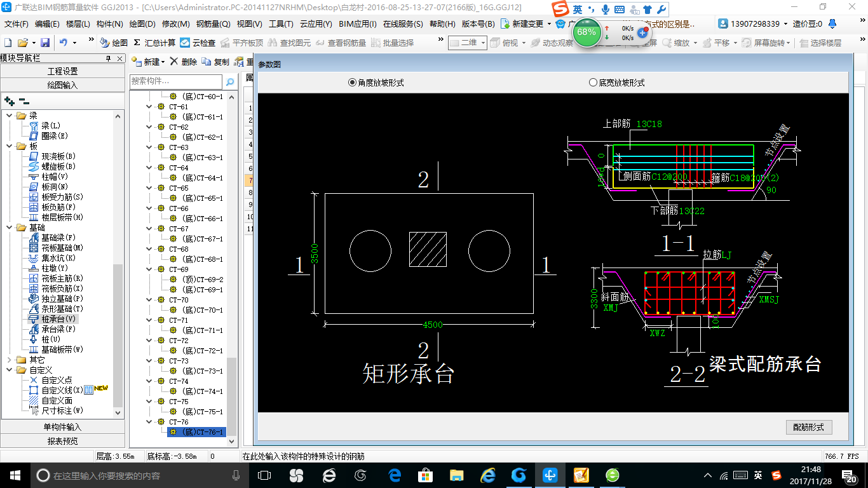Select 板受力筋(S) tree item
This screenshot has height=488, width=868.
coord(56,197)
